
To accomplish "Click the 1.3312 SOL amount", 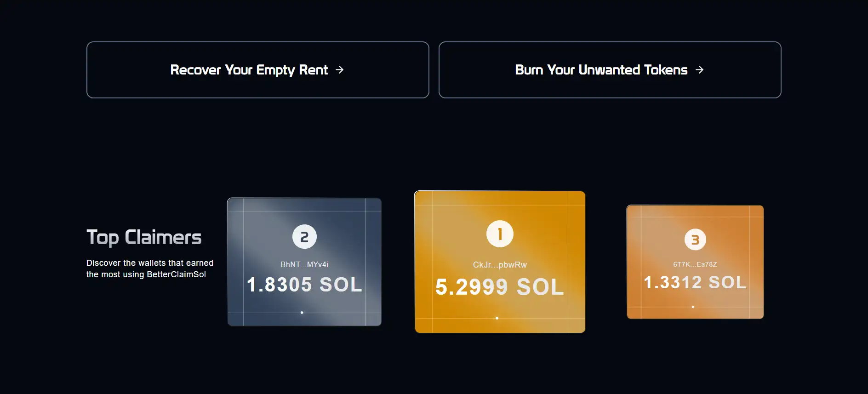I will click(x=695, y=282).
